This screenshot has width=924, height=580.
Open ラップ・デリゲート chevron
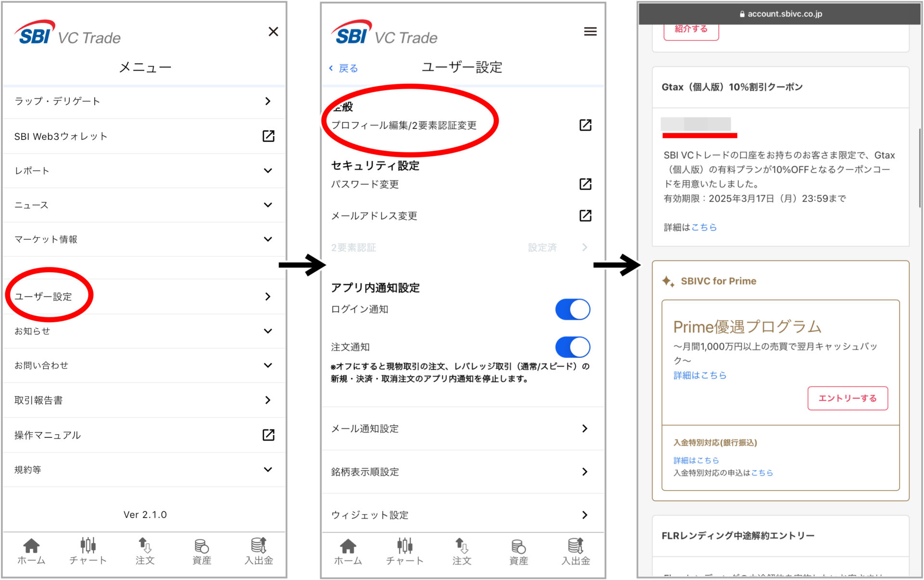point(268,101)
